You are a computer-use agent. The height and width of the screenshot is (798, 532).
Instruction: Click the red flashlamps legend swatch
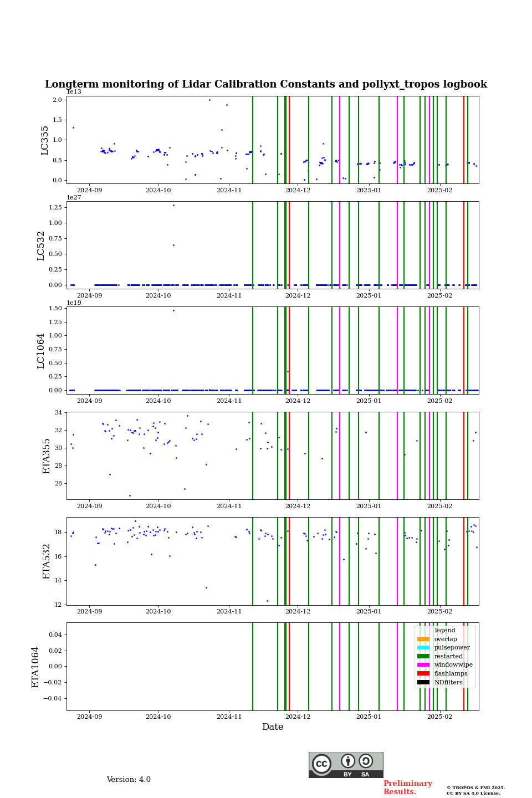coord(423,673)
